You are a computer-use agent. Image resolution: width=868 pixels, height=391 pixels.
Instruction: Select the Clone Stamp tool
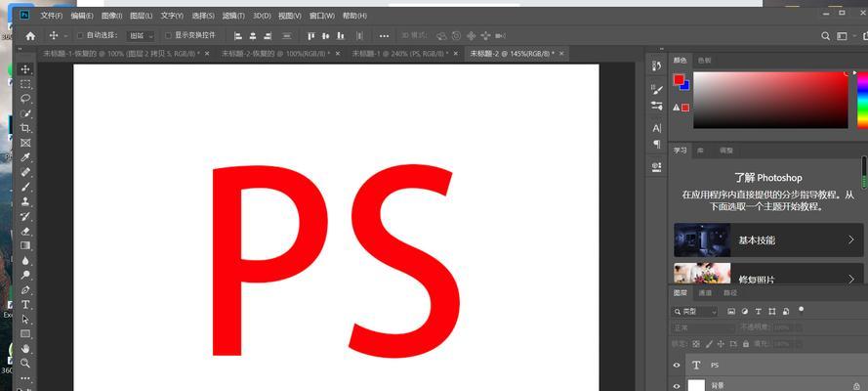[25, 201]
